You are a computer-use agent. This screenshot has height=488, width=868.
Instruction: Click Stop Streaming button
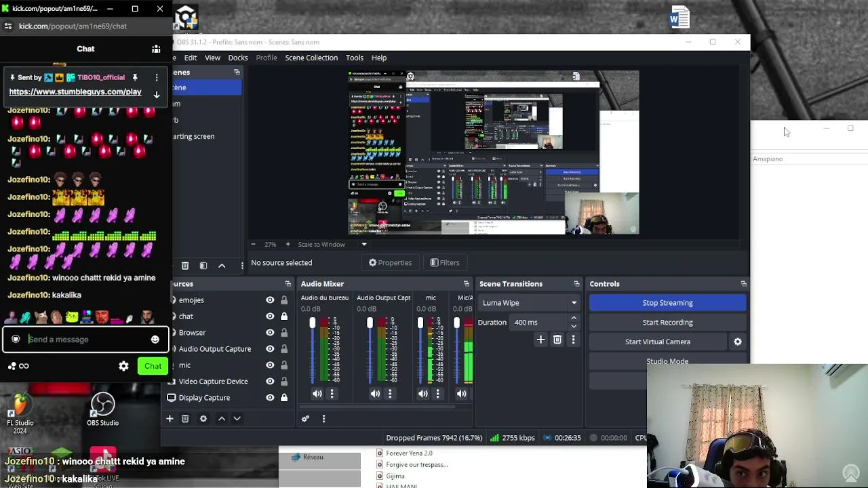pyautogui.click(x=667, y=303)
